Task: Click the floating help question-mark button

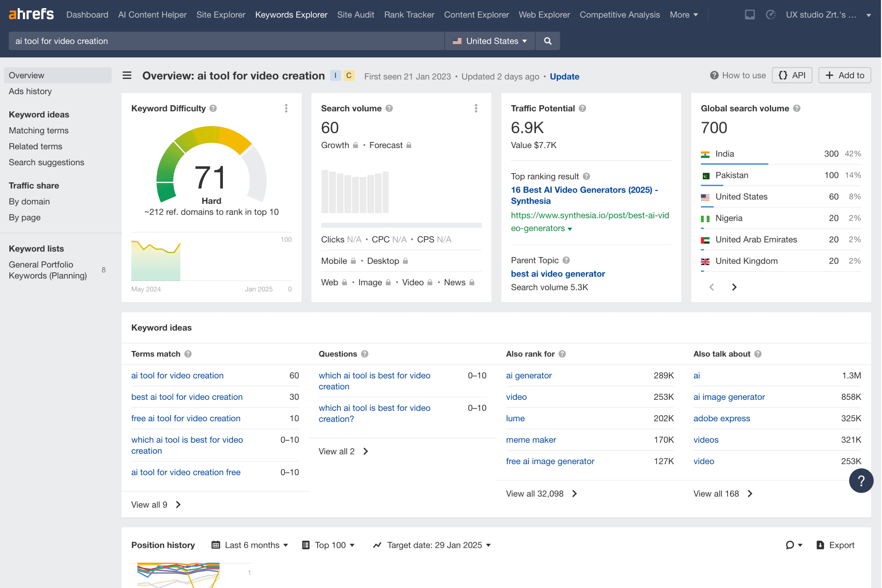Action: pos(861,480)
